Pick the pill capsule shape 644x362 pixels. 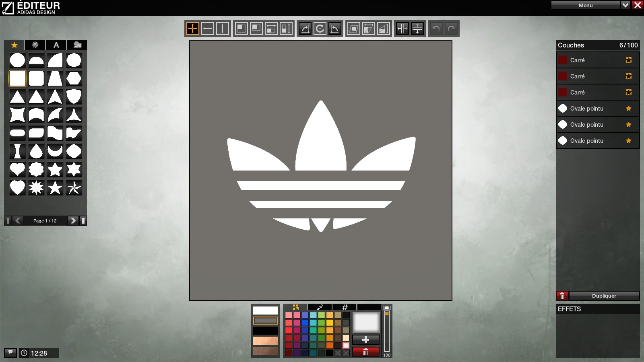tap(17, 133)
